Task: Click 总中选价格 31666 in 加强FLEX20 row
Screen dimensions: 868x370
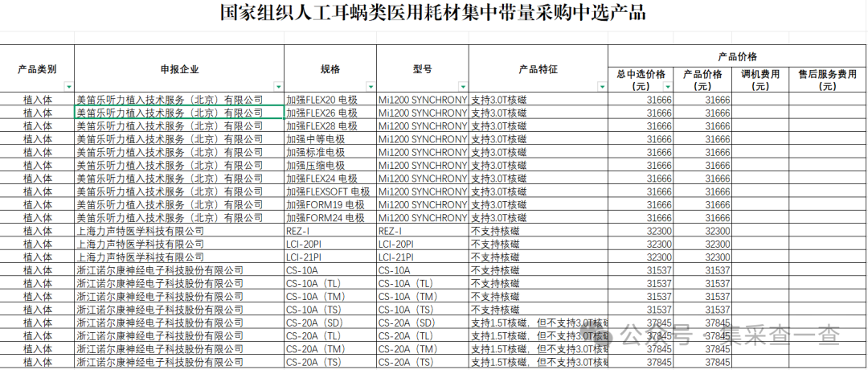Action: tap(641, 100)
